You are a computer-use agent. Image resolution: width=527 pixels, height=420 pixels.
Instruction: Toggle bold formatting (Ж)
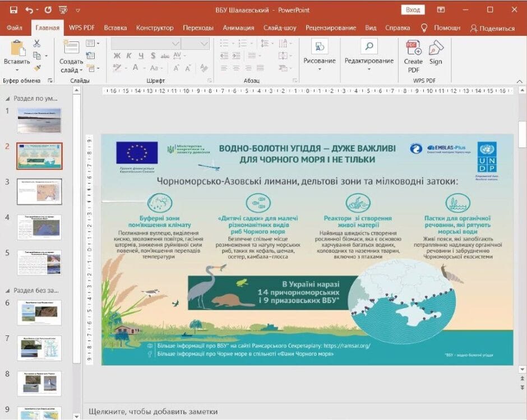117,55
